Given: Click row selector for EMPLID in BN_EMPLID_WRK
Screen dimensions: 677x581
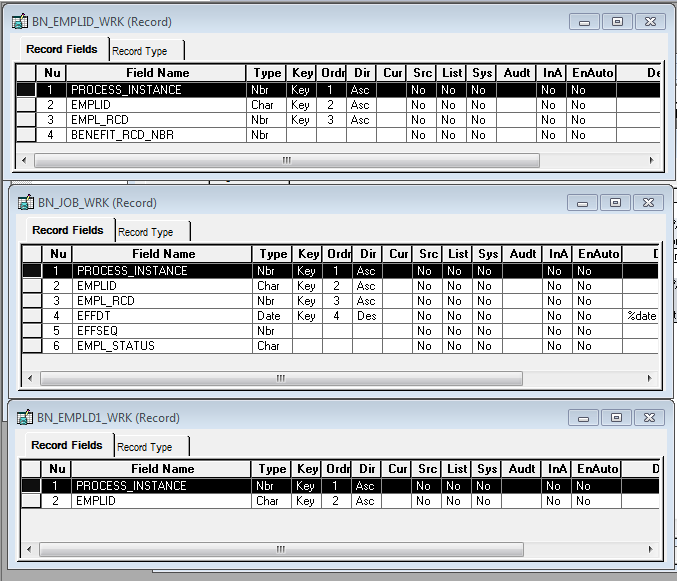Looking at the screenshot, I should [26, 105].
